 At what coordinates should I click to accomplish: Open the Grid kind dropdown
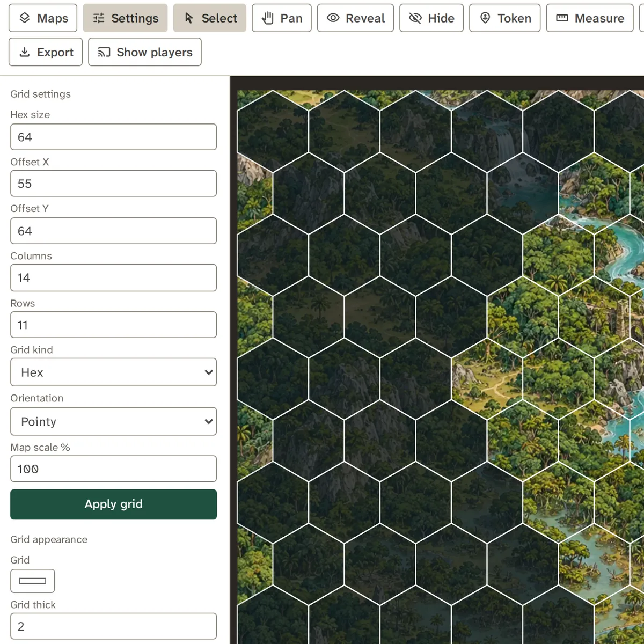point(113,372)
